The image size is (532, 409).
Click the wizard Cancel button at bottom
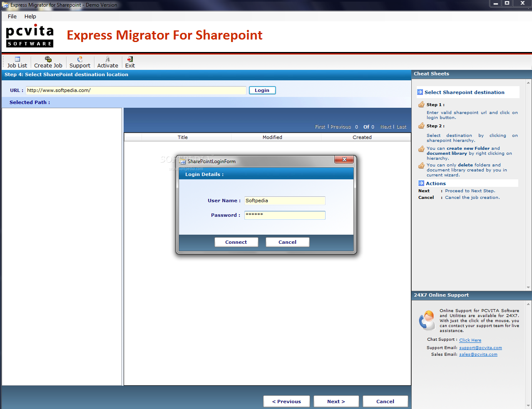click(385, 402)
